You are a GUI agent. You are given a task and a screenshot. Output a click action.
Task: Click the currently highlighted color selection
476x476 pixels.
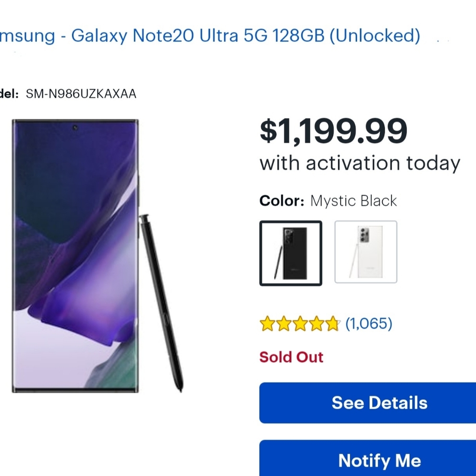(291, 251)
